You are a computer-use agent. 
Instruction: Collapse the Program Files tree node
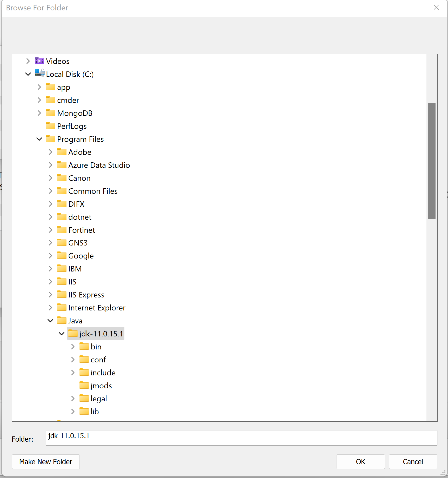[x=39, y=139]
